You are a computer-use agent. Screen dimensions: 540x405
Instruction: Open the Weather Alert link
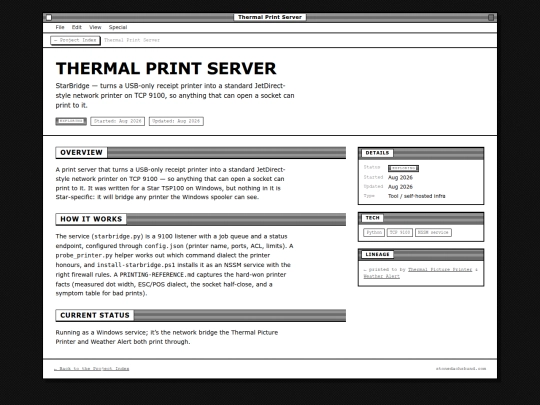point(382,276)
